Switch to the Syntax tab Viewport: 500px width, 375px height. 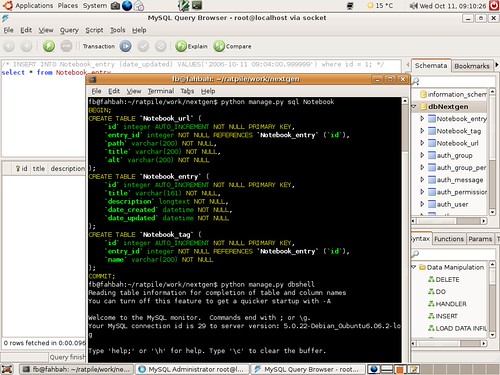point(421,238)
